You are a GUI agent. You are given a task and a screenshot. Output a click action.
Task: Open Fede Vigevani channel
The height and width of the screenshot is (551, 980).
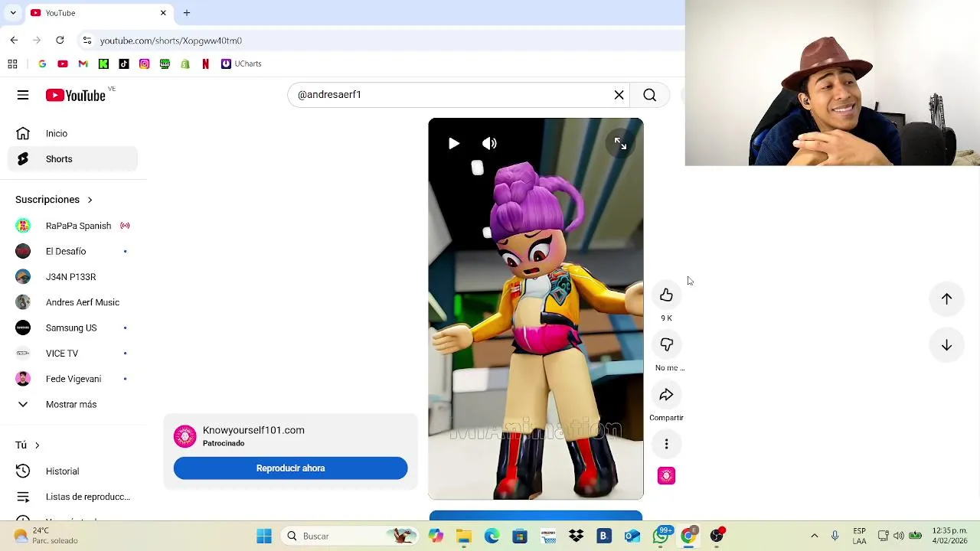coord(73,379)
